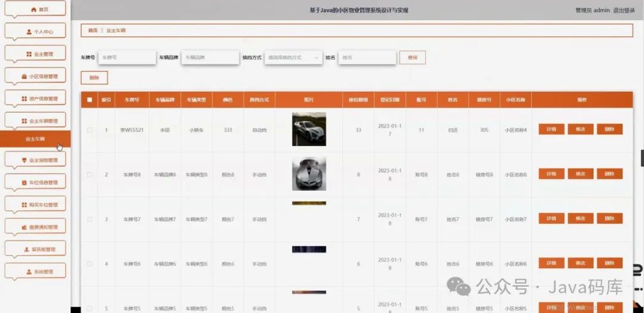Click the icon beside 缴费通知管理
Image resolution: width=644 pixels, height=313 pixels.
click(24, 227)
